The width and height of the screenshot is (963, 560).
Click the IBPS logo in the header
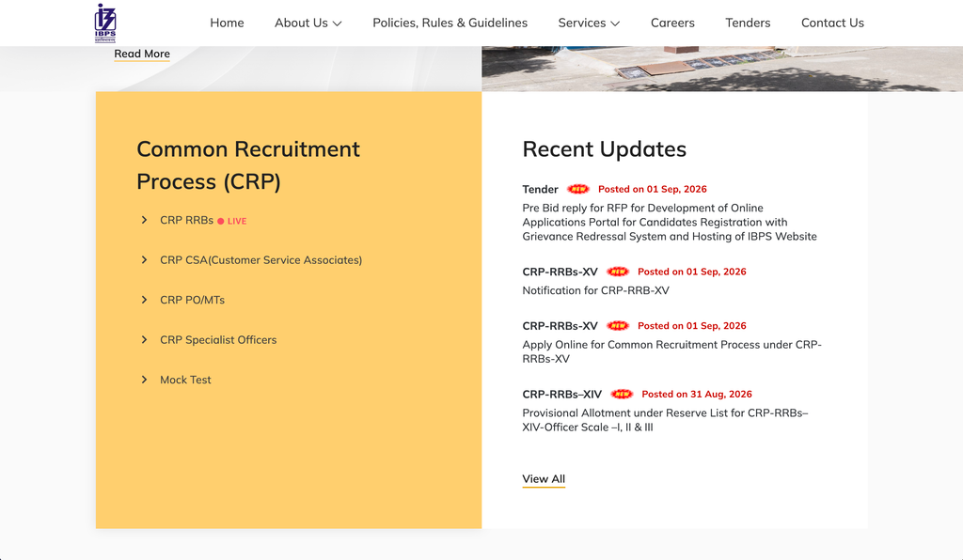[x=105, y=23]
